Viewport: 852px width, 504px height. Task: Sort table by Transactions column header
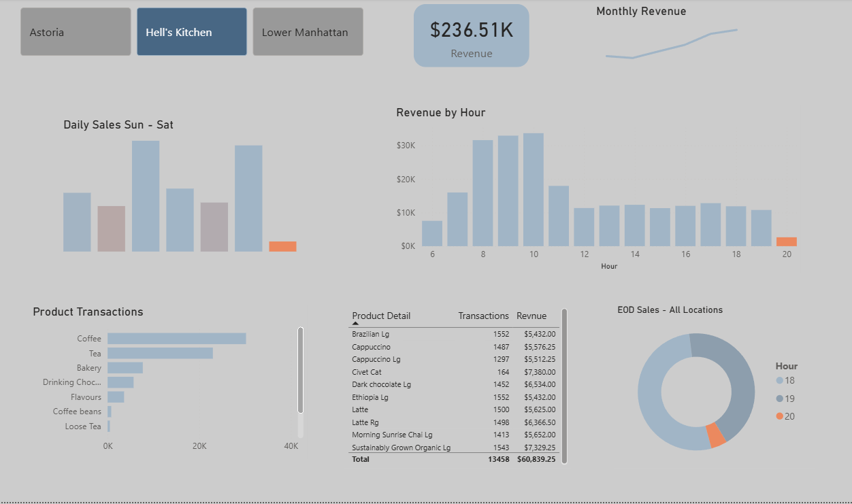(x=483, y=316)
